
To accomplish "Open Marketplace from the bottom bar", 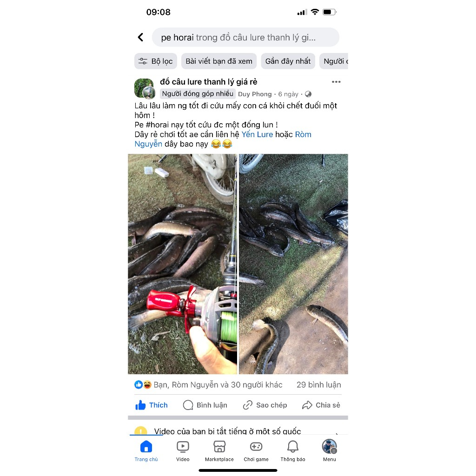I will point(219,451).
